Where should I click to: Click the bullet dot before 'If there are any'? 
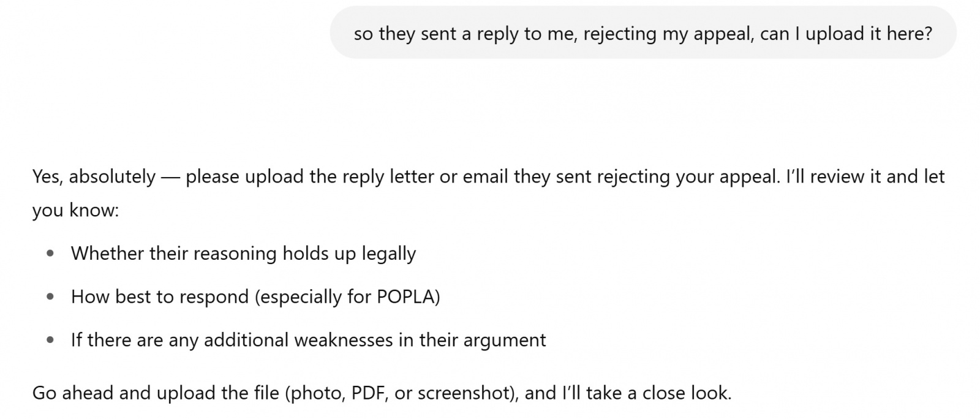pos(50,340)
